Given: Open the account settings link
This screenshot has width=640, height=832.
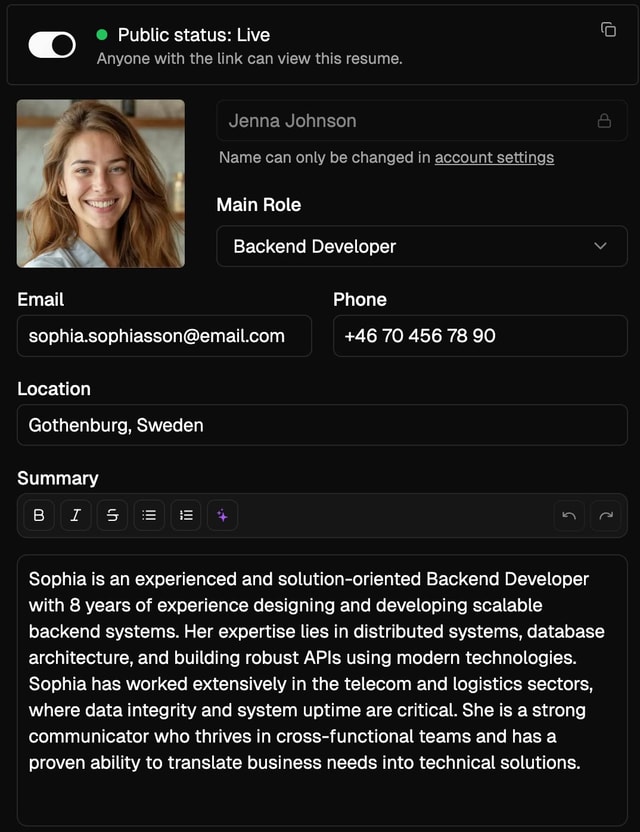Looking at the screenshot, I should point(494,157).
